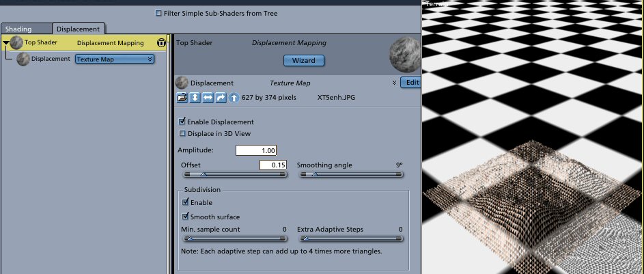The height and width of the screenshot is (274, 644).
Task: Select the Displacement tab
Action: pyautogui.click(x=78, y=29)
